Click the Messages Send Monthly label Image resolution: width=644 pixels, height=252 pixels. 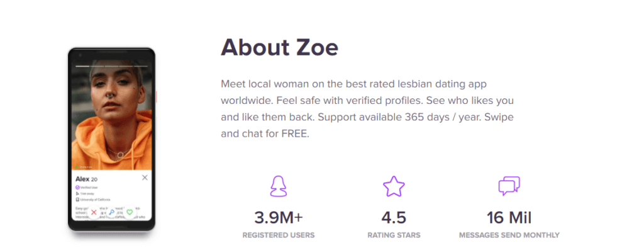point(509,236)
